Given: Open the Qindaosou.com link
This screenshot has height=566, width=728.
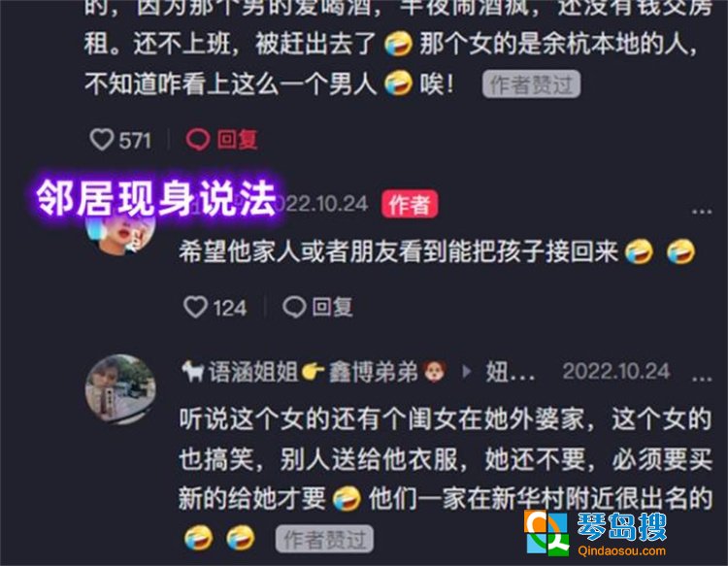Looking at the screenshot, I should [x=621, y=551].
